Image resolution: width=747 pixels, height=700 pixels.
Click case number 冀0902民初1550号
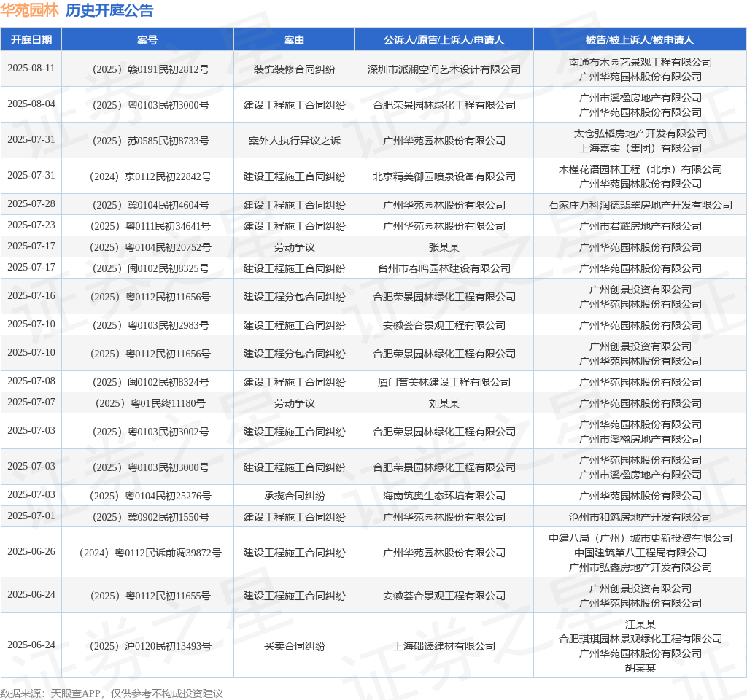(150, 517)
